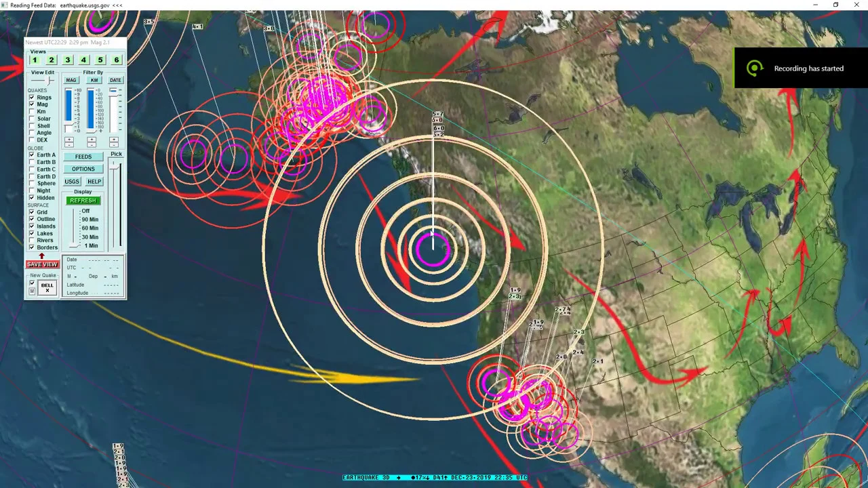Screen dimensions: 868x488
Task: Dismiss the Recording has started notification
Action: coord(801,68)
